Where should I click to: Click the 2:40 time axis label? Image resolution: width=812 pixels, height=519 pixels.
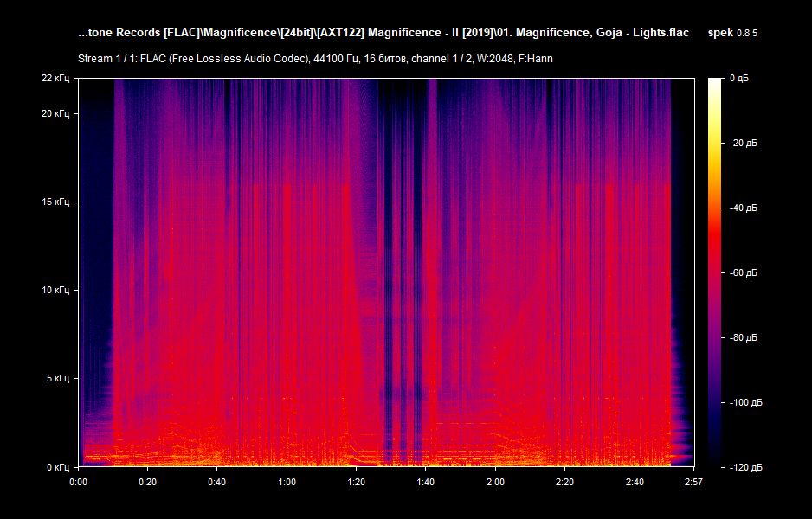click(635, 483)
